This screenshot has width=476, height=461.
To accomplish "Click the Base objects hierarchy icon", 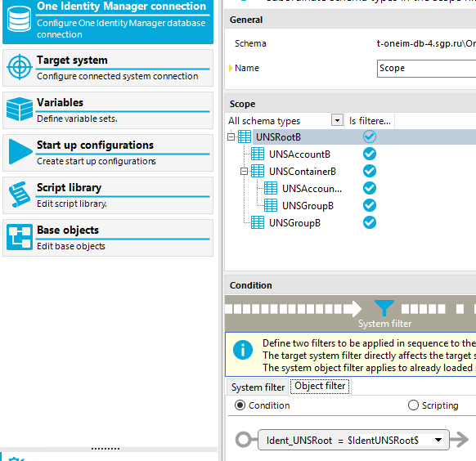I will (20, 237).
